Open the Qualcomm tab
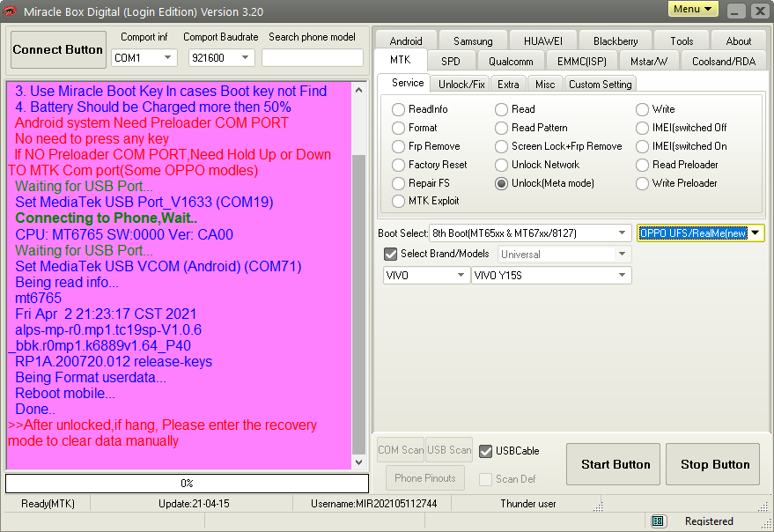The image size is (774, 532). click(x=511, y=62)
